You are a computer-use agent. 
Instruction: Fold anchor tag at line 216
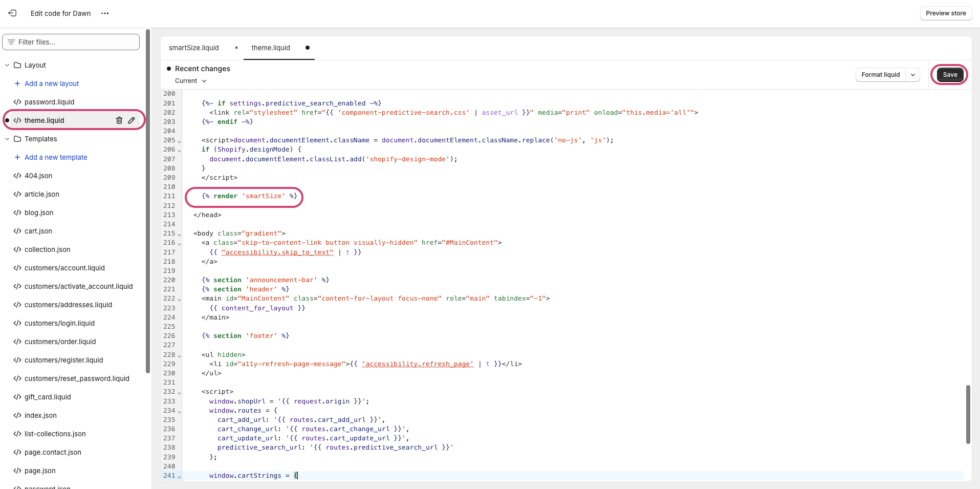click(179, 243)
